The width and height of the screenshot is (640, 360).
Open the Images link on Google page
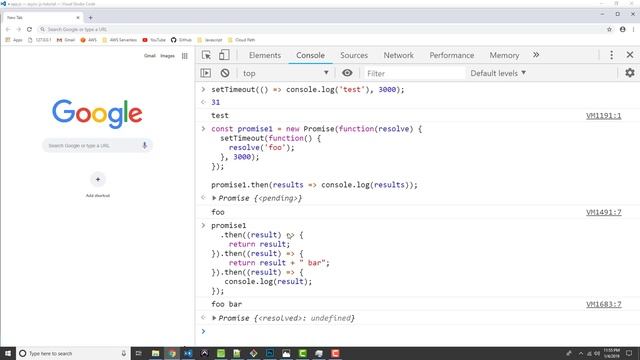click(167, 56)
